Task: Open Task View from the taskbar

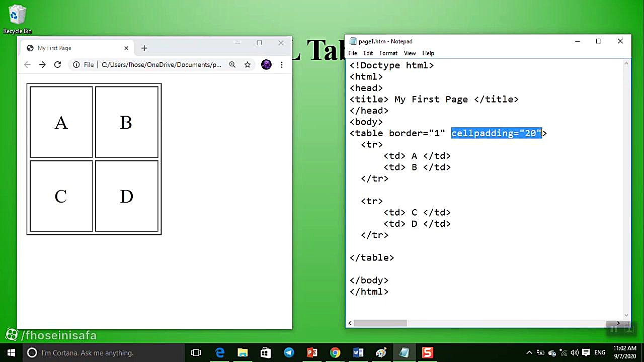Action: [x=196, y=352]
